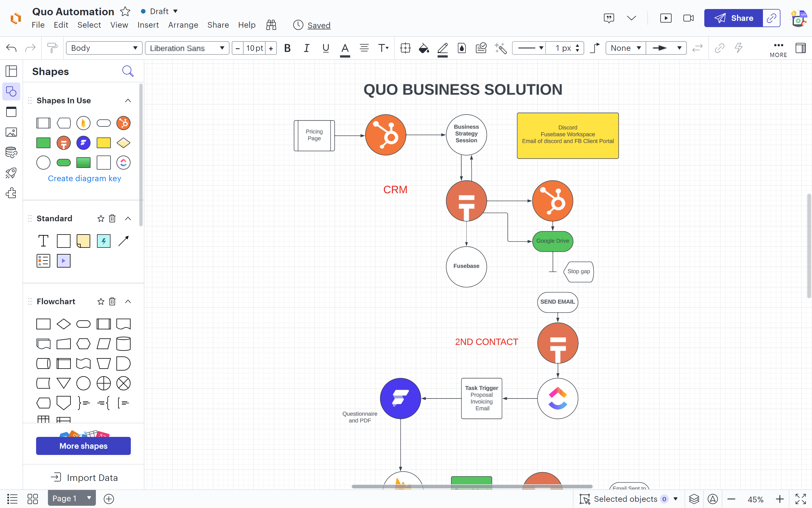Click the Share button
The width and height of the screenshot is (812, 508).
734,18
